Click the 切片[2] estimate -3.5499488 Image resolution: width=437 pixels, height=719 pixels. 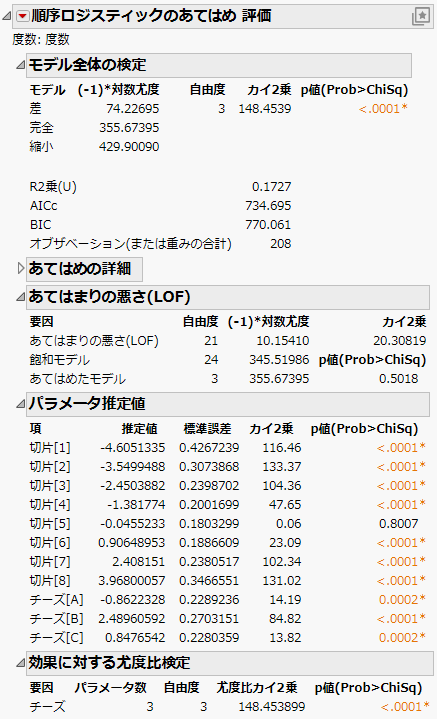point(133,467)
